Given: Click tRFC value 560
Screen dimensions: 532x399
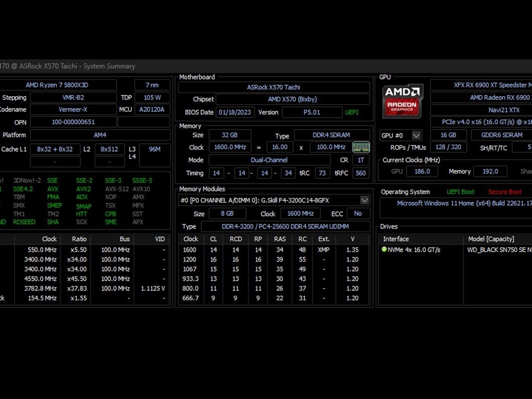Looking at the screenshot, I should click(x=361, y=173).
